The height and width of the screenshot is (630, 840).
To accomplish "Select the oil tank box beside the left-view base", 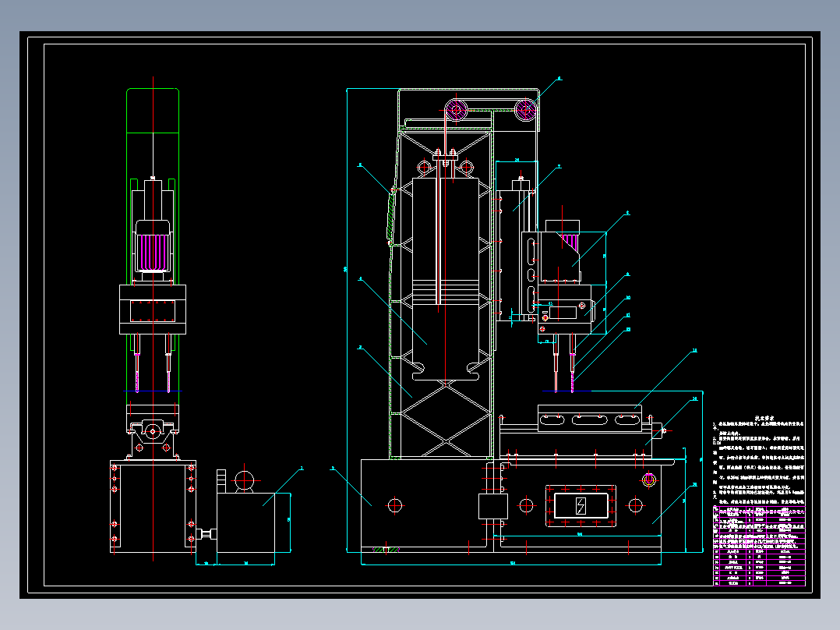I will (246, 522).
